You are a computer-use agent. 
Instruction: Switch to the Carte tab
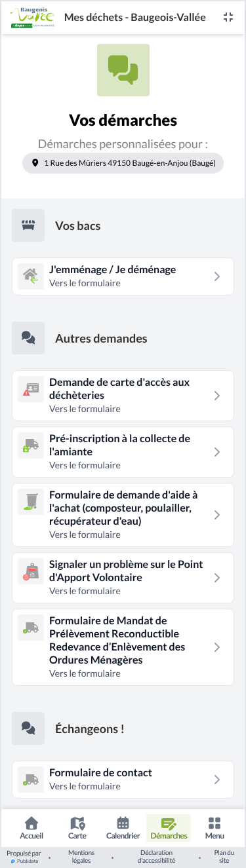[x=77, y=828]
